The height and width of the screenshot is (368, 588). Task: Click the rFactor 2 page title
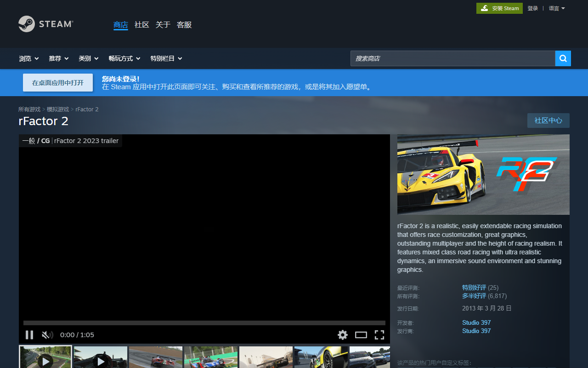[43, 121]
